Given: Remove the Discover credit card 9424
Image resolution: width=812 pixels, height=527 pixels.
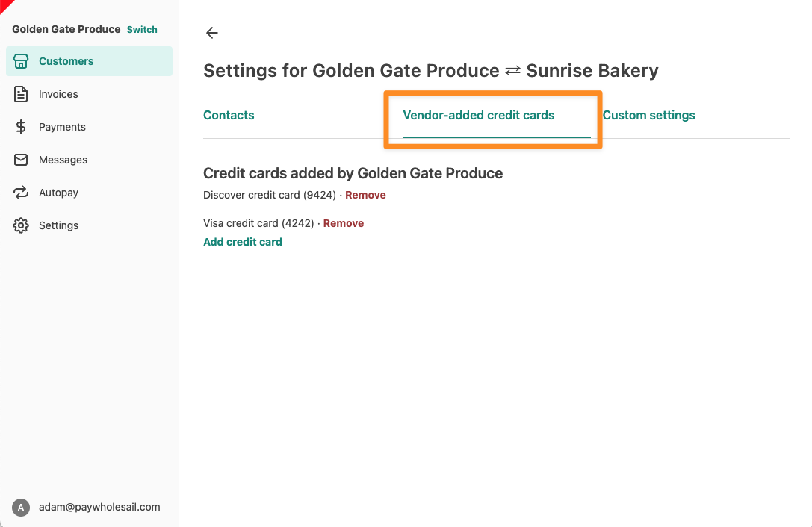Looking at the screenshot, I should click(365, 195).
